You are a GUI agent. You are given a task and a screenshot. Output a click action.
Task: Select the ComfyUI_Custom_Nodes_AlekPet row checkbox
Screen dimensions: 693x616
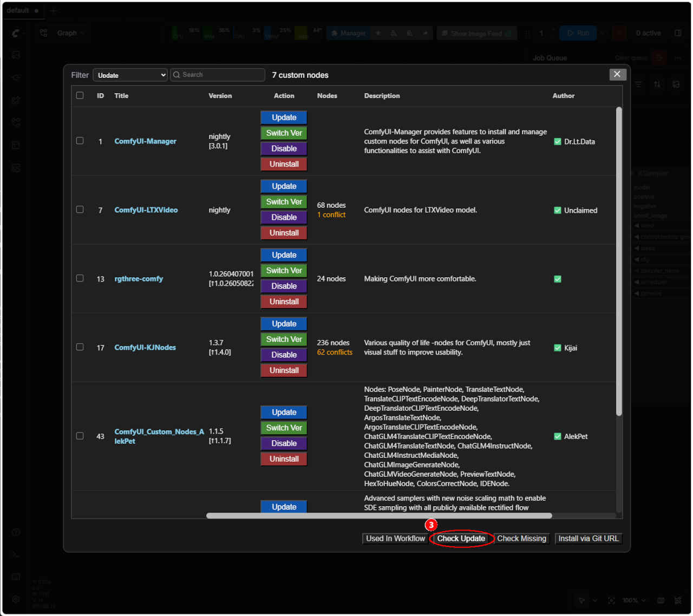point(80,436)
